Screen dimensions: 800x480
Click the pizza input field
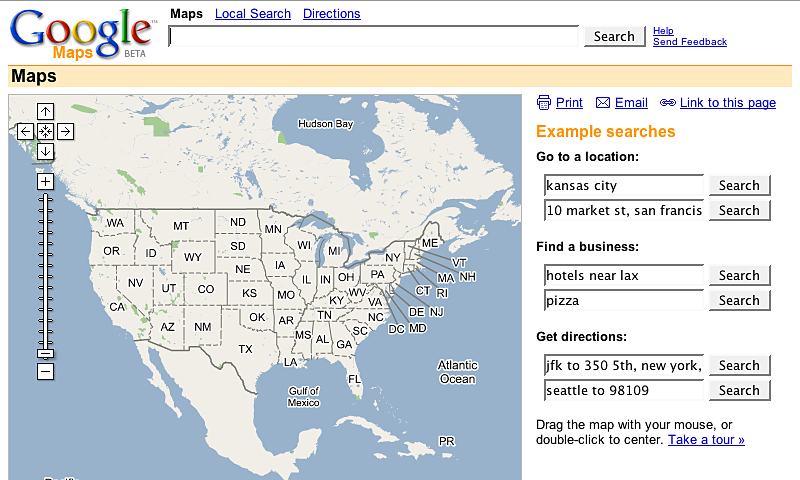tap(624, 300)
